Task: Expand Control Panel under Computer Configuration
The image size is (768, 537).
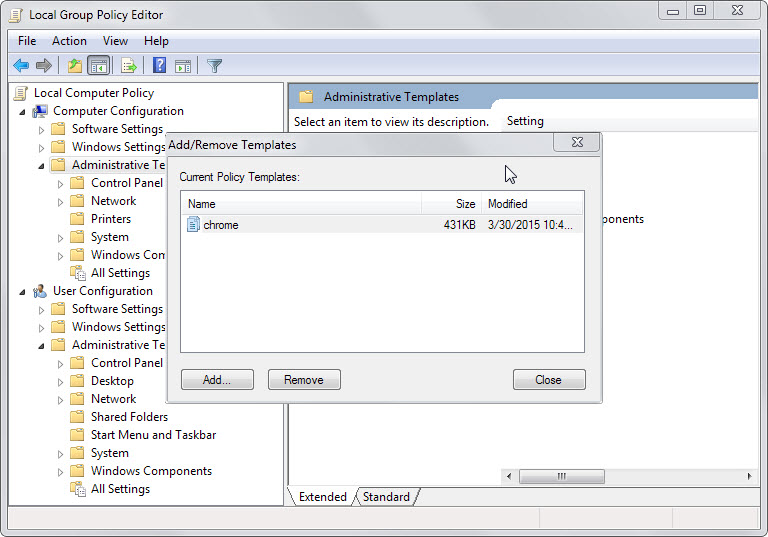Action: click(x=61, y=184)
